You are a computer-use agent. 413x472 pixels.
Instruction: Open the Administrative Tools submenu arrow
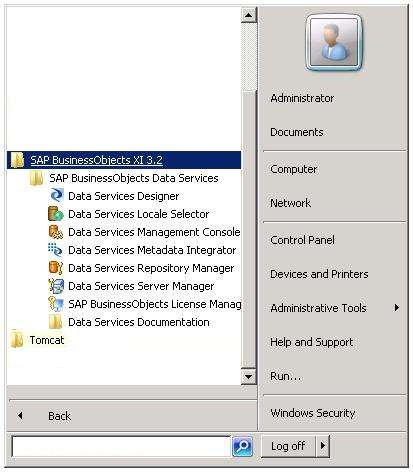click(x=397, y=308)
